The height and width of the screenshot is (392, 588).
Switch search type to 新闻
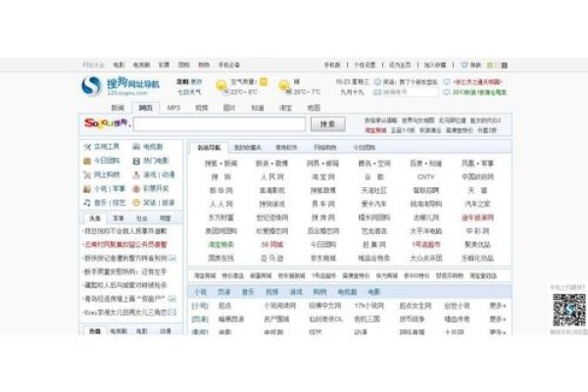tap(118, 108)
